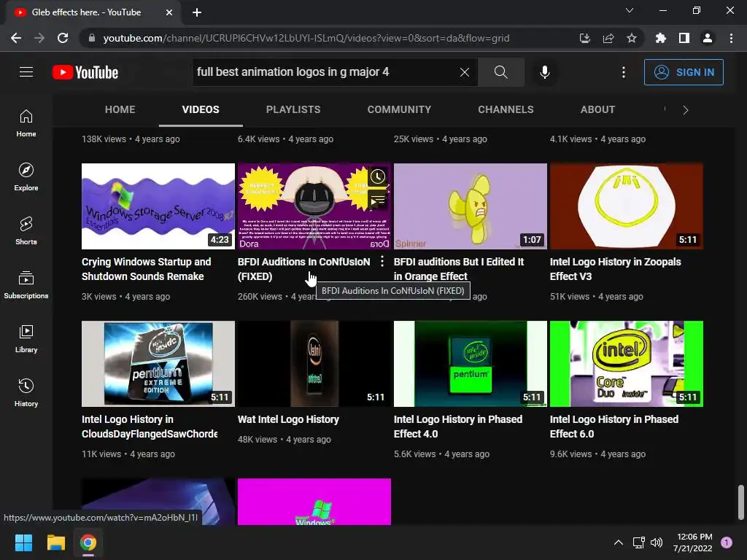Open YouTube settings three-dot menu
Image resolution: width=747 pixels, height=560 pixels.
click(x=623, y=72)
